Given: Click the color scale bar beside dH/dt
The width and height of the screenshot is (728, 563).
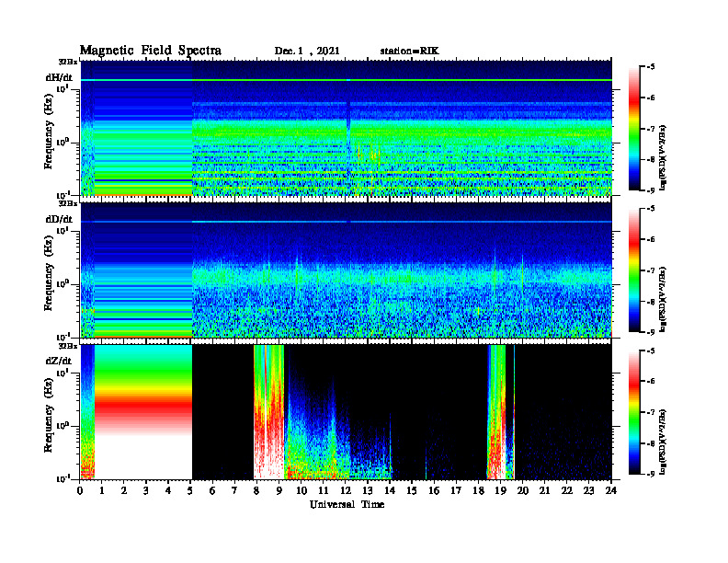Looking at the screenshot, I should click(x=634, y=129).
